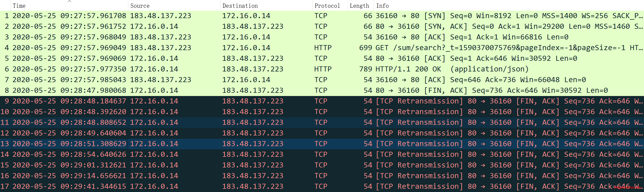
Task: Sort by the Destination column header
Action: pos(240,6)
